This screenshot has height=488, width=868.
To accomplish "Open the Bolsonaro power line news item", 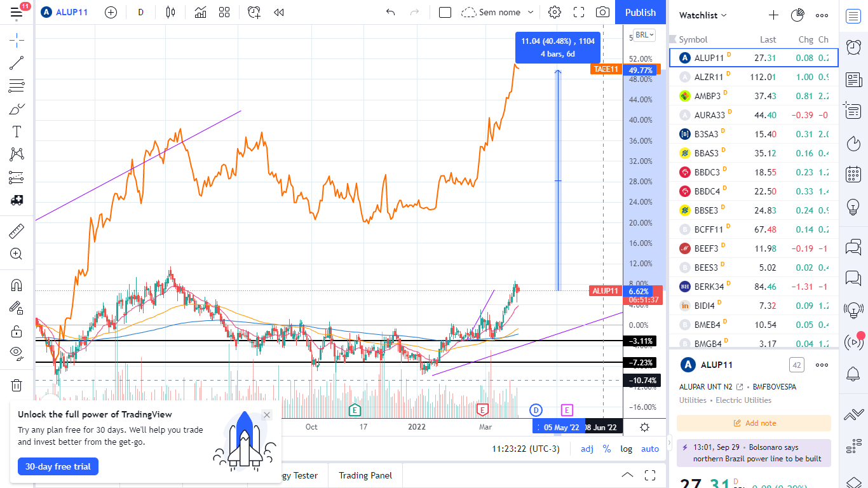I will click(754, 453).
